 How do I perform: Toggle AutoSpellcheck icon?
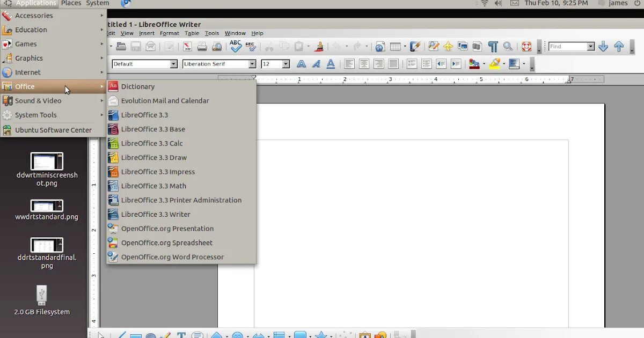[x=251, y=46]
